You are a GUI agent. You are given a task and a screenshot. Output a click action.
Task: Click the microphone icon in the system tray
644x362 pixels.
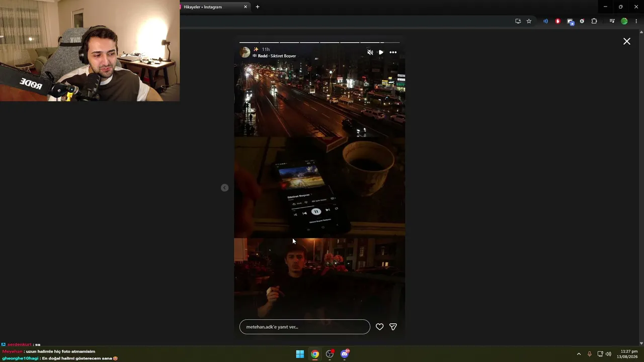[x=590, y=354]
